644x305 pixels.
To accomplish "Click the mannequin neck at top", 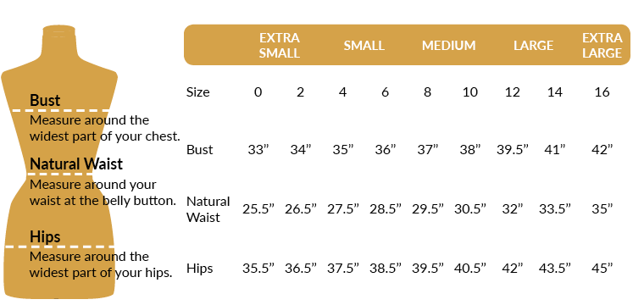I will point(59,39).
